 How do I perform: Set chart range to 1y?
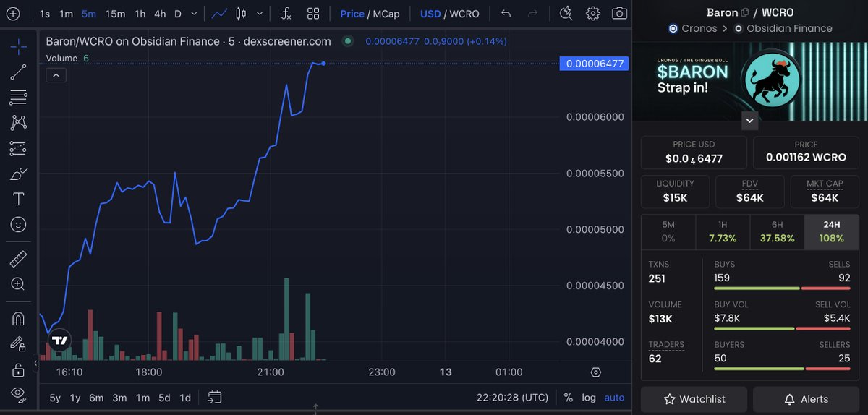75,398
